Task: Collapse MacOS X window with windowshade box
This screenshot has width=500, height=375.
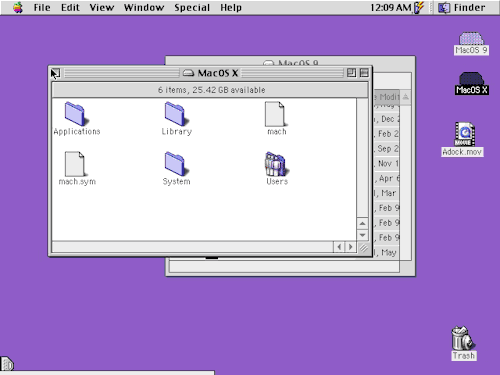Action: [x=364, y=73]
